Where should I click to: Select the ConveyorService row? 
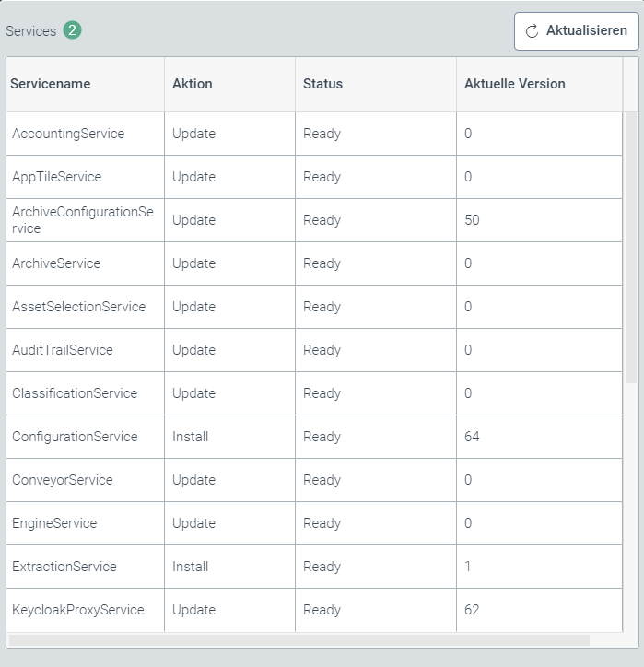(x=63, y=480)
